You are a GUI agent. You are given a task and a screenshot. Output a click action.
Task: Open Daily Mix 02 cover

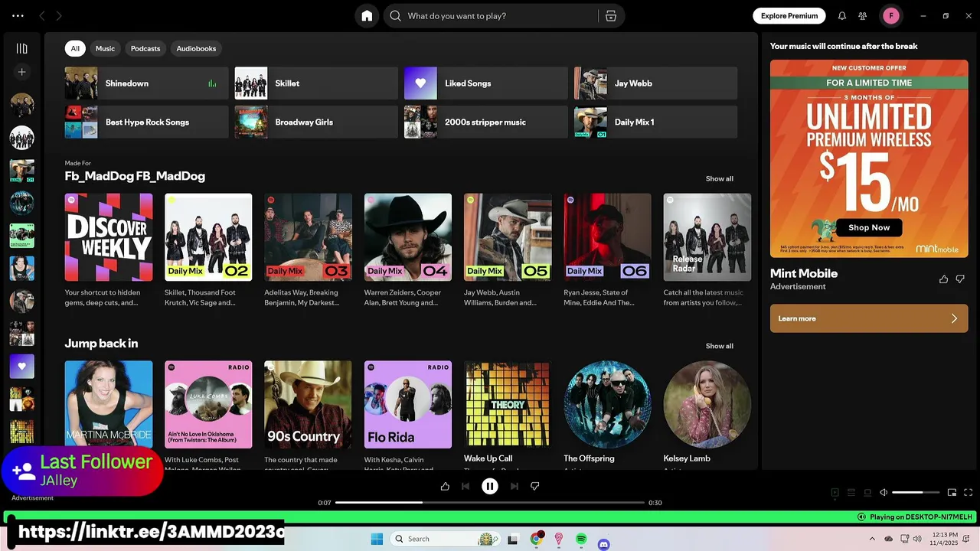pos(208,237)
